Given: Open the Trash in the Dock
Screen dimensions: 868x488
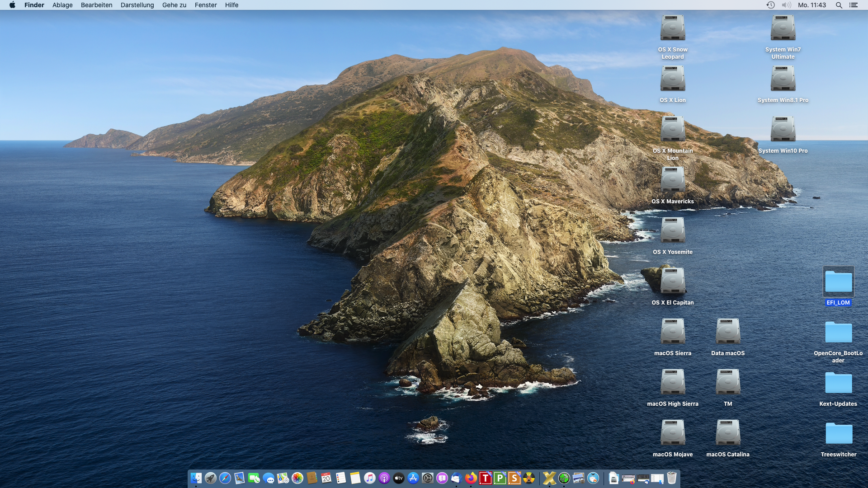Looking at the screenshot, I should pos(672,478).
